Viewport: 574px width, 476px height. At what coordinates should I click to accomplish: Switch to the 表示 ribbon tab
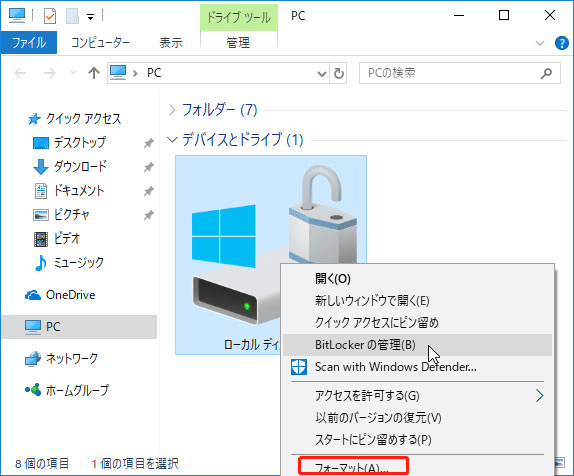pyautogui.click(x=171, y=43)
